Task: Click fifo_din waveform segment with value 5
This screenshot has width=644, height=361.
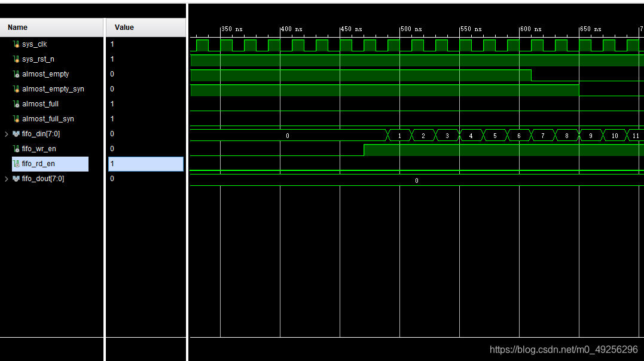Action: click(x=495, y=136)
